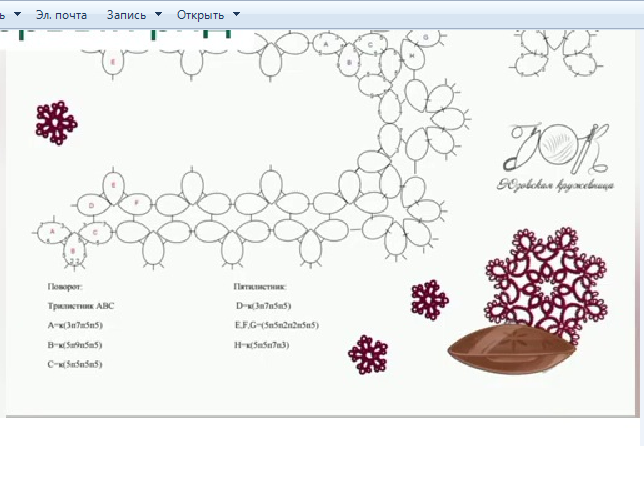This screenshot has width=644, height=494.
Task: Click the 'A=к(3п7п5п5)' formula line
Action: 75,325
